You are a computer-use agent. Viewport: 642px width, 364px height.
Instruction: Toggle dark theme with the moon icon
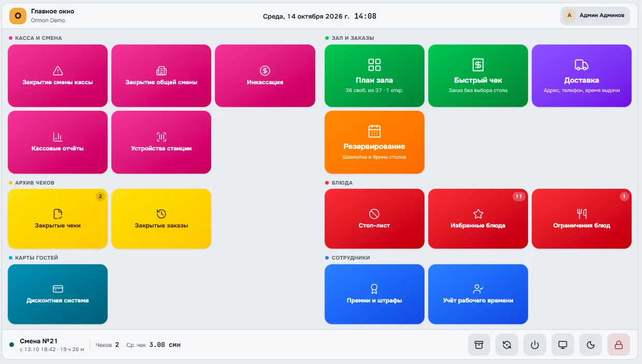click(591, 345)
